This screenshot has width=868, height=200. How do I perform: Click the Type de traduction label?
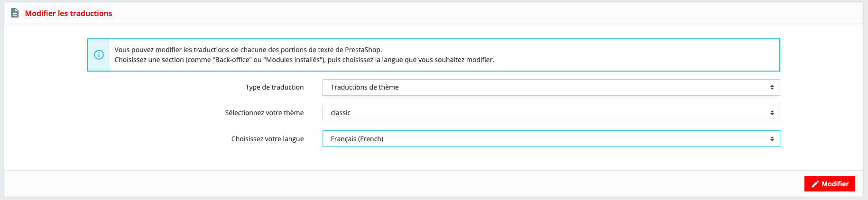click(x=274, y=87)
